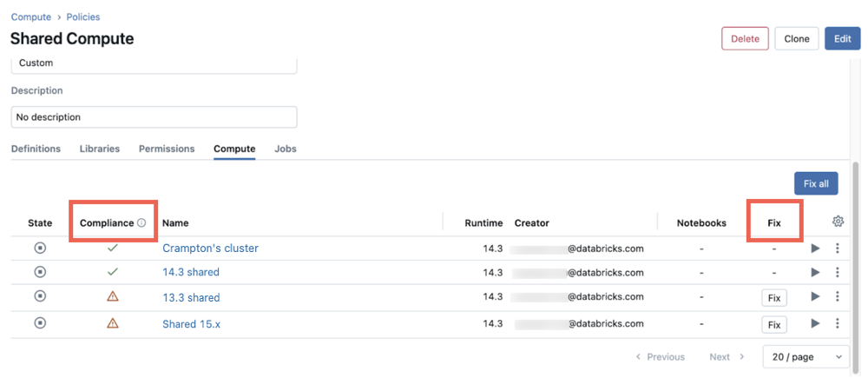Image resolution: width=868 pixels, height=378 pixels.
Task: Start the 13.3 shared cluster
Action: 814,297
